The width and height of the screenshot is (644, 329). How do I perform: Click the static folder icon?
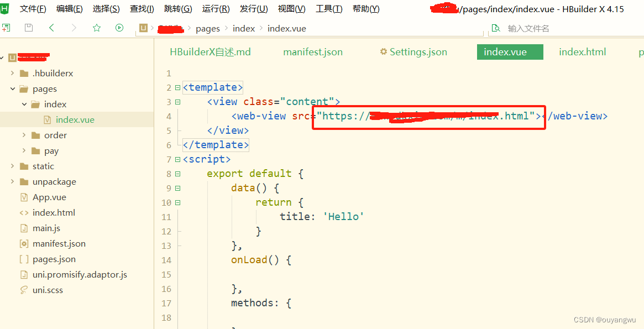24,166
